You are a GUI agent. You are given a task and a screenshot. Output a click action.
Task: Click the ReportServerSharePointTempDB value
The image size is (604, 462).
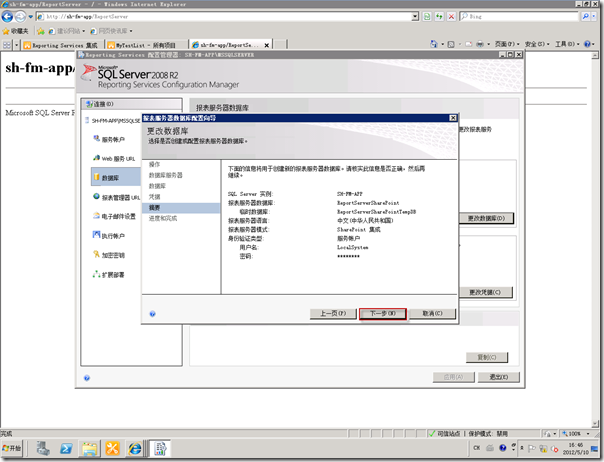click(376, 212)
